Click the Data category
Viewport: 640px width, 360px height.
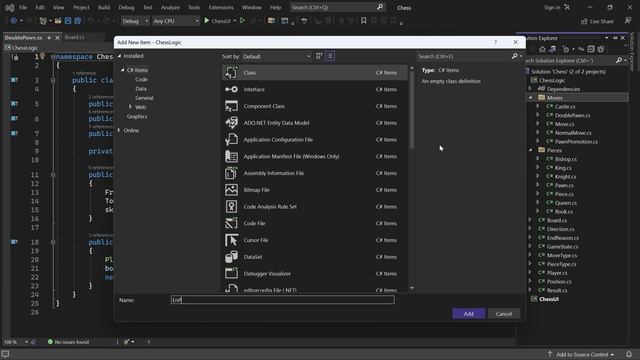coord(141,89)
